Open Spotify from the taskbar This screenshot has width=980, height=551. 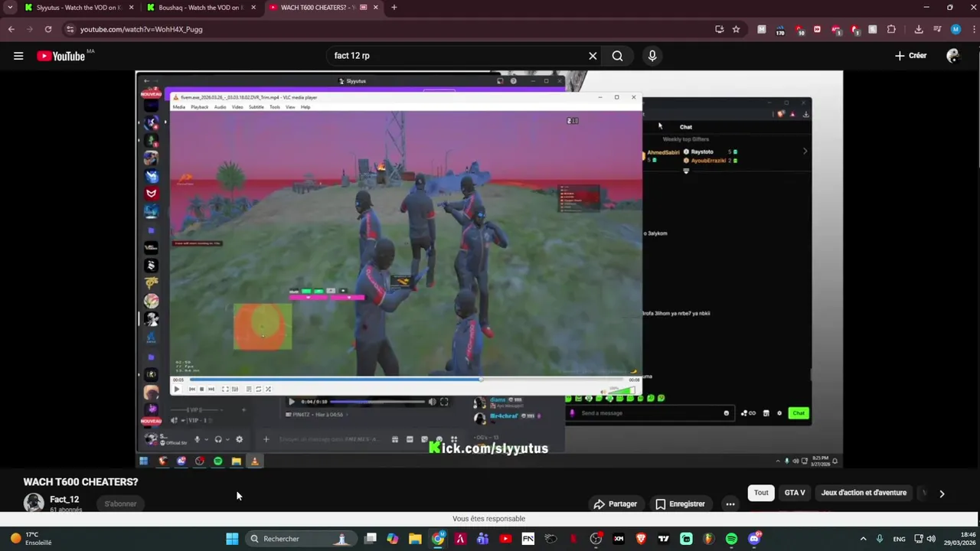[731, 539]
